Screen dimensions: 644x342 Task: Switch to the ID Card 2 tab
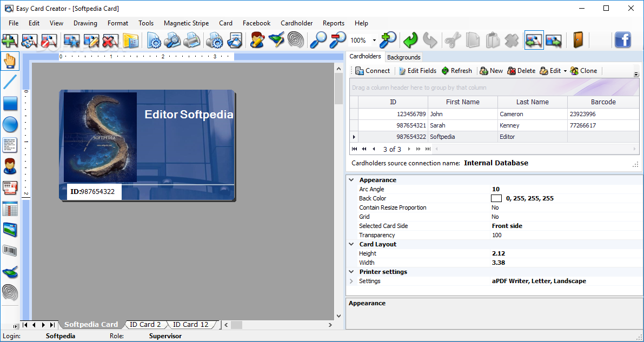pos(145,324)
